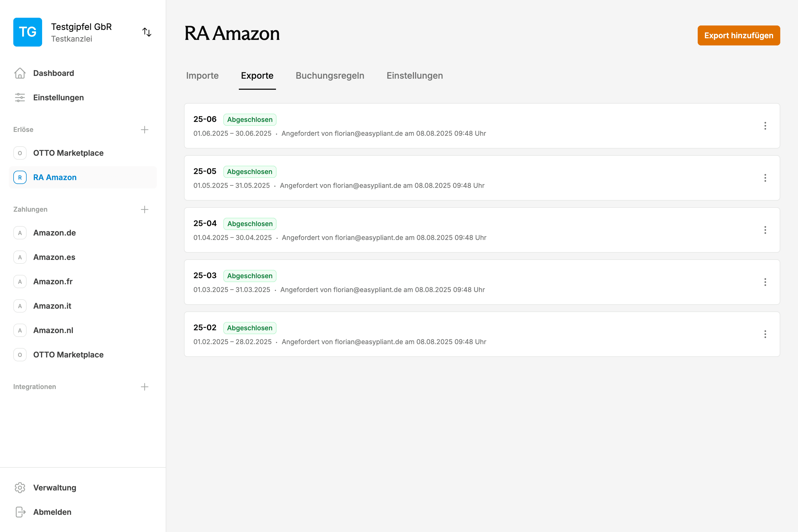This screenshot has width=798, height=532.
Task: Select the Amazon.de 'A' icon
Action: click(20, 233)
